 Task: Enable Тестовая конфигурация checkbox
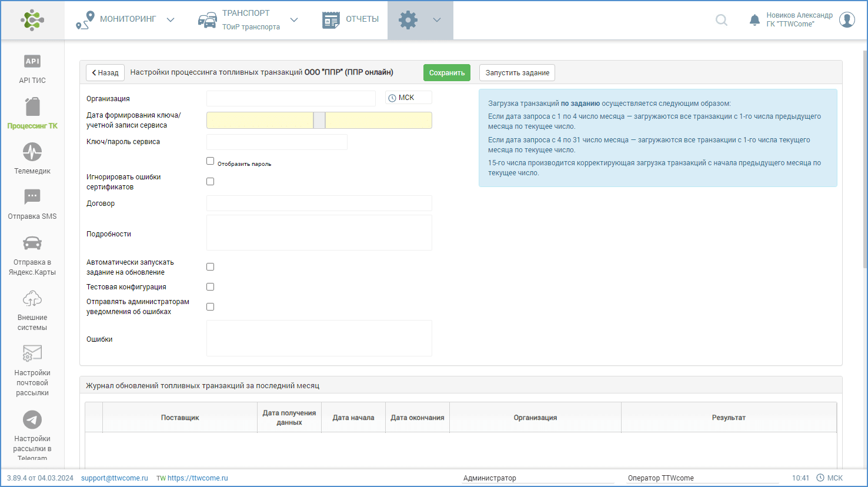click(x=210, y=287)
